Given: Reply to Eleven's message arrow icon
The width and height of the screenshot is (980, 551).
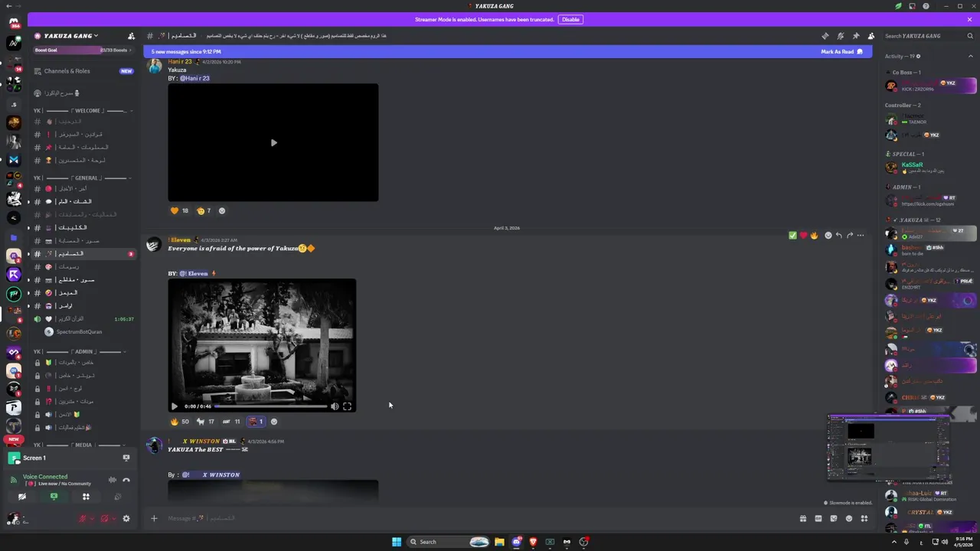Looking at the screenshot, I should point(839,236).
